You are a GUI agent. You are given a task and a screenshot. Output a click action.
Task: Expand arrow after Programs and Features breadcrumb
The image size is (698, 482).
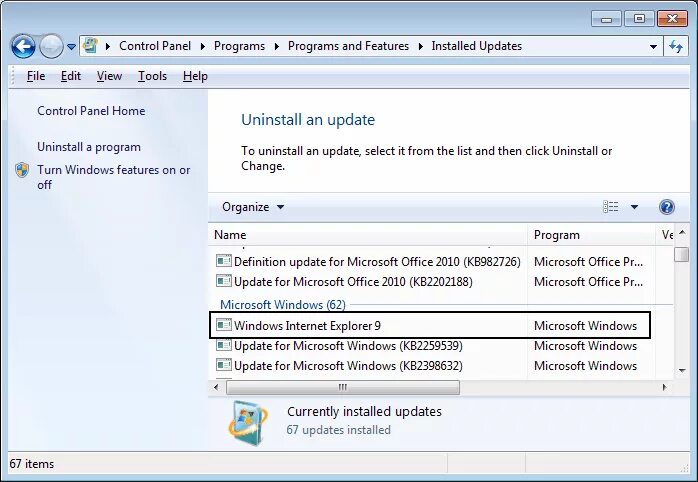pos(420,46)
